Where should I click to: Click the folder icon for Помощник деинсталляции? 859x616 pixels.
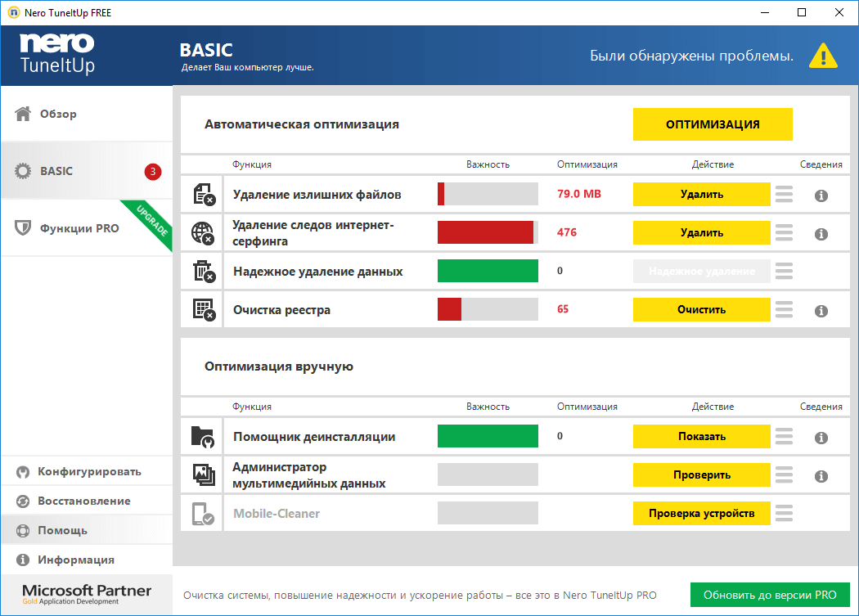click(203, 437)
